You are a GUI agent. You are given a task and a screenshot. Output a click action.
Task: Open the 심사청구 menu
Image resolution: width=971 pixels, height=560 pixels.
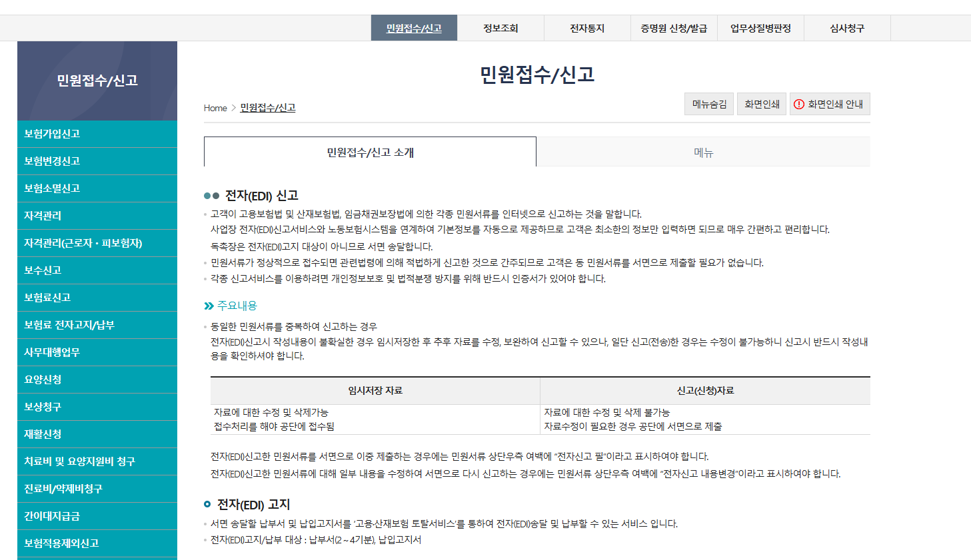[x=847, y=27]
